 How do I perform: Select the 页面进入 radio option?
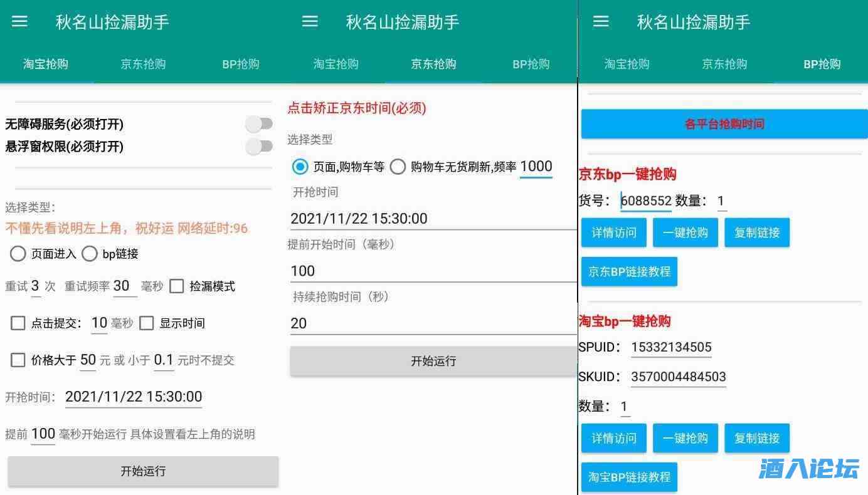click(x=18, y=254)
